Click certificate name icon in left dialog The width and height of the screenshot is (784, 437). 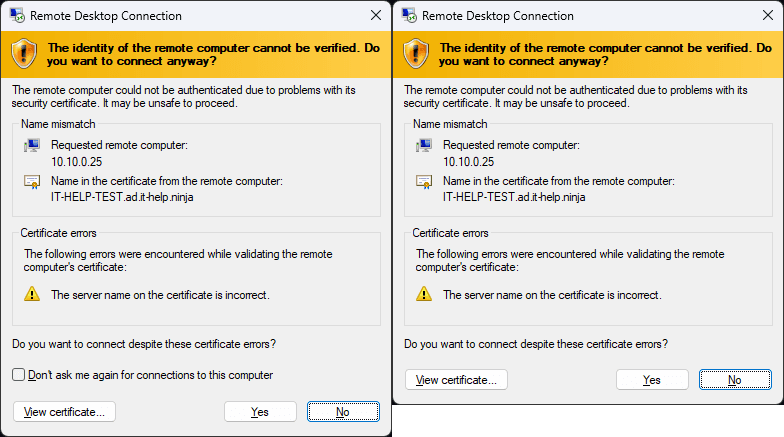click(32, 182)
